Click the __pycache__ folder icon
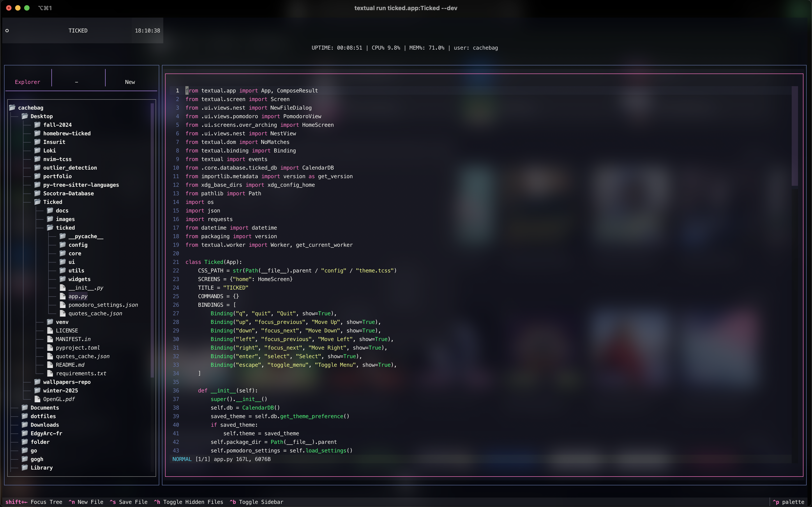This screenshot has height=507, width=812. [x=63, y=236]
